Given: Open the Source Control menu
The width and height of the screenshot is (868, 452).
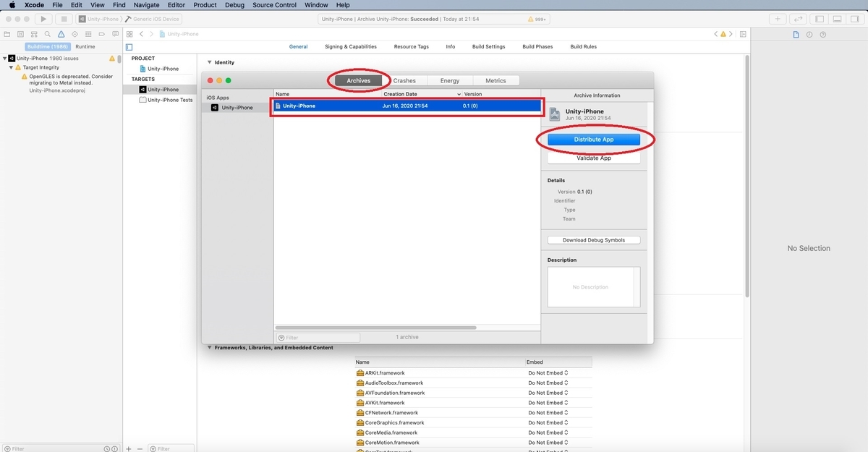Looking at the screenshot, I should point(274,5).
